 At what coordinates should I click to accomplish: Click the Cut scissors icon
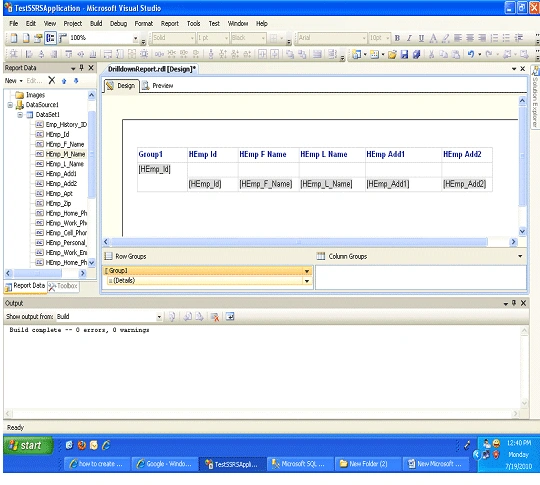[x=431, y=54]
